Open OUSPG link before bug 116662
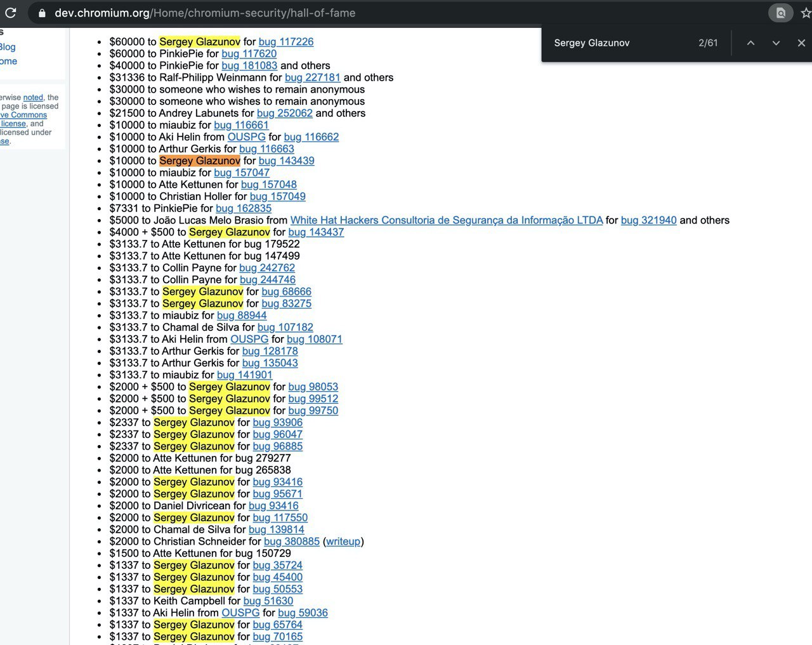 [x=247, y=137]
